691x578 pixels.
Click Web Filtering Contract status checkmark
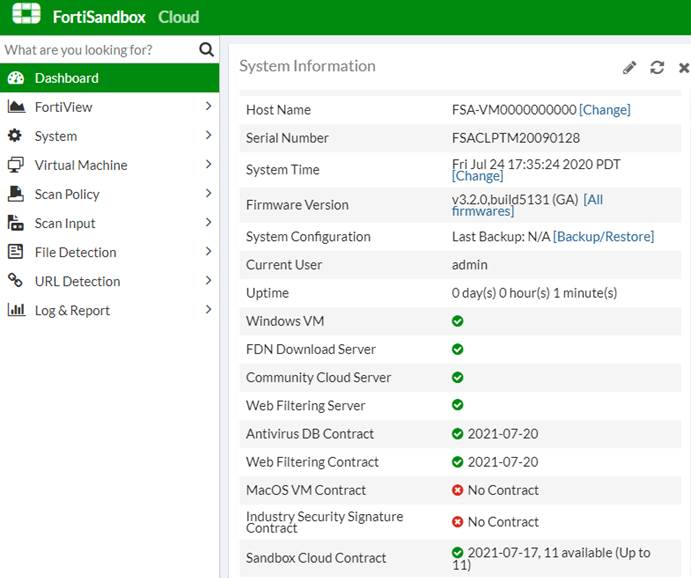pos(457,462)
